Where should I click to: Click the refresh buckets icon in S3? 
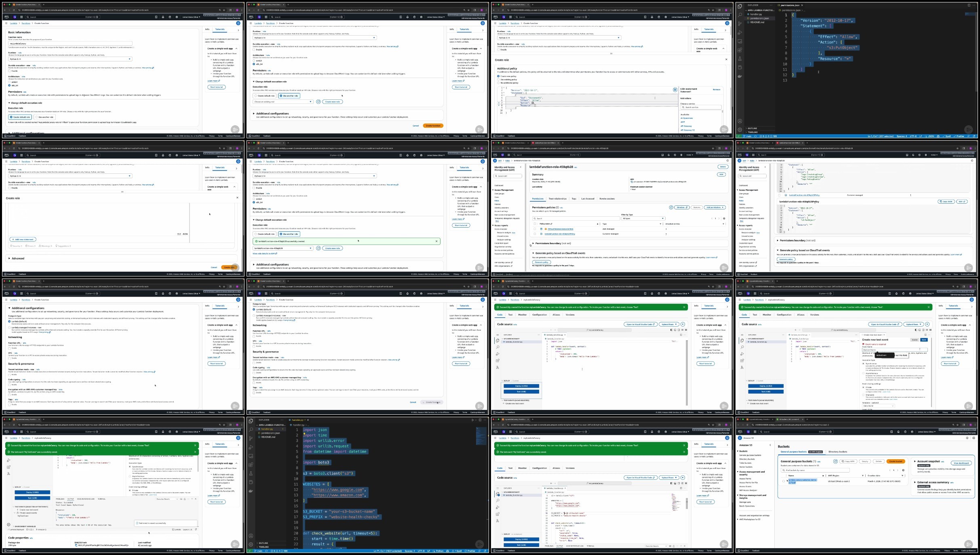pyautogui.click(x=835, y=461)
